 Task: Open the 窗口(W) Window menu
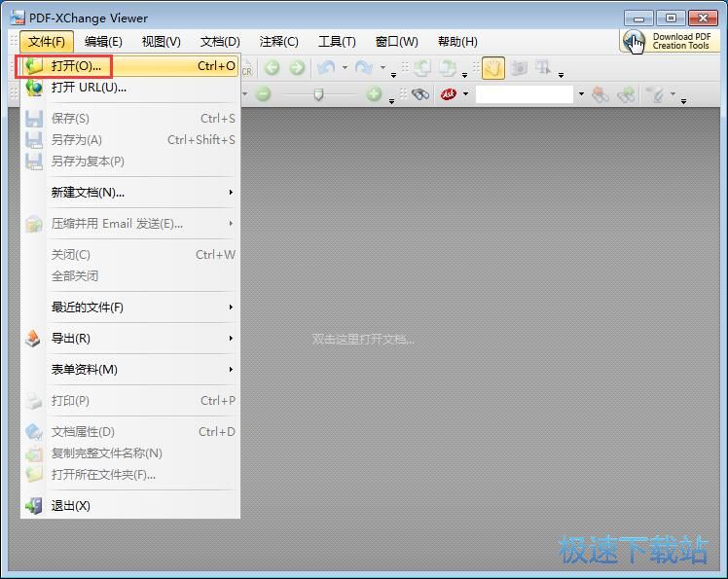(396, 42)
